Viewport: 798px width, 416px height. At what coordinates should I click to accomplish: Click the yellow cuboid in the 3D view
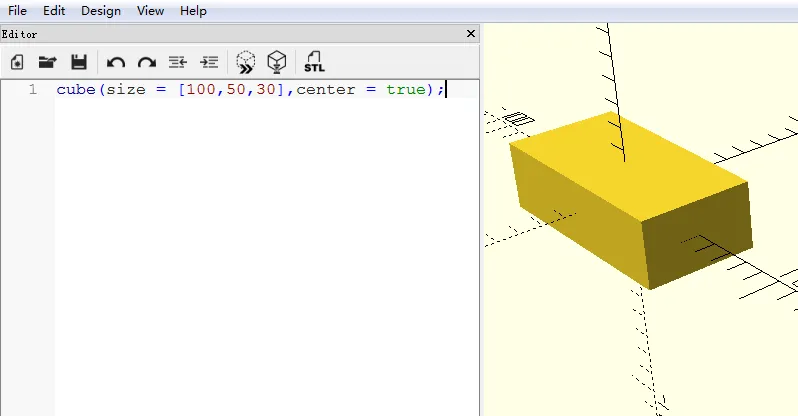pos(631,200)
